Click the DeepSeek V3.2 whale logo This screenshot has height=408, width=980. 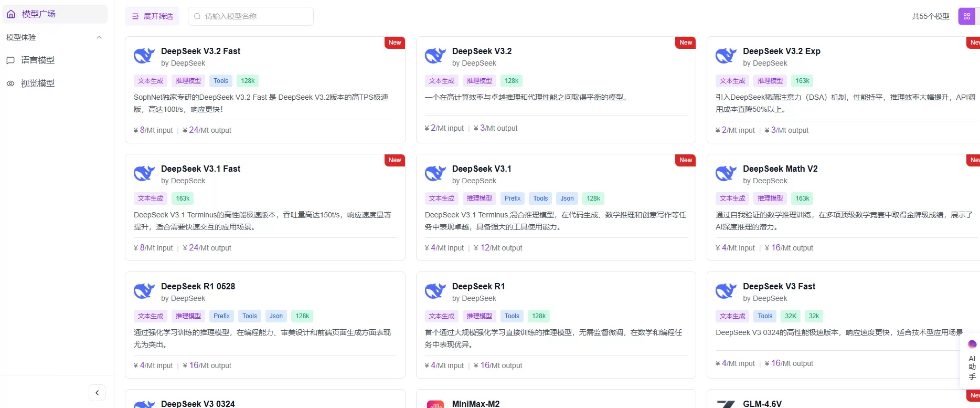435,56
